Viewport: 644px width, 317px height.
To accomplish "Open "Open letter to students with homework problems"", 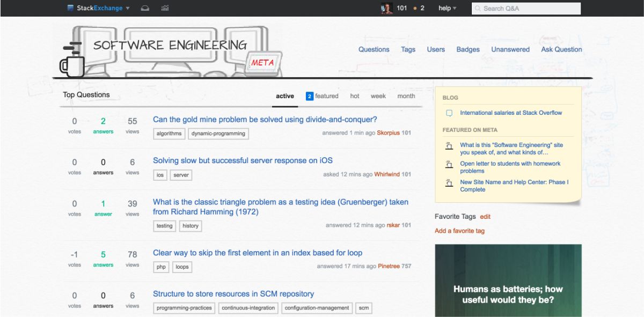I will [x=510, y=167].
